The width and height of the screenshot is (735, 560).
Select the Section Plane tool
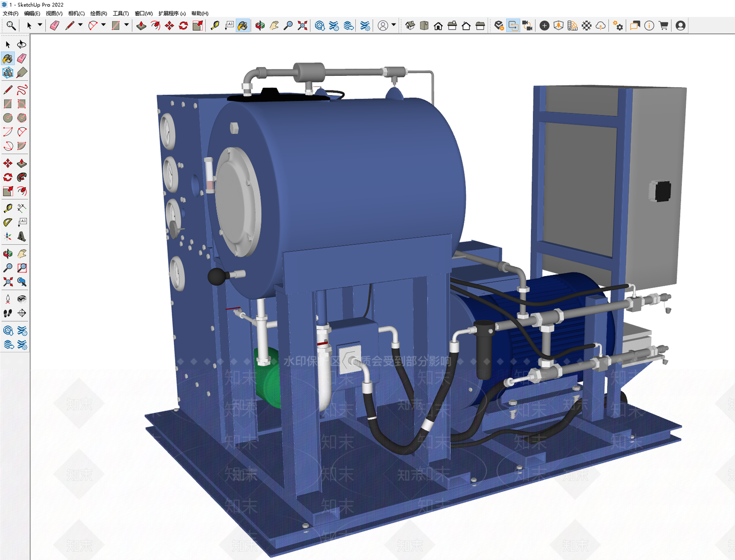click(x=22, y=313)
